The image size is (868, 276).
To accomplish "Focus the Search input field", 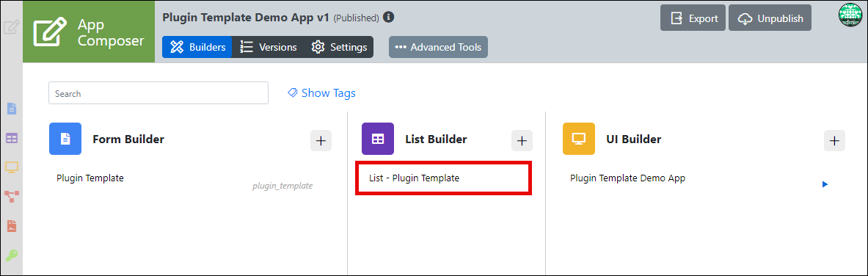I will (158, 93).
